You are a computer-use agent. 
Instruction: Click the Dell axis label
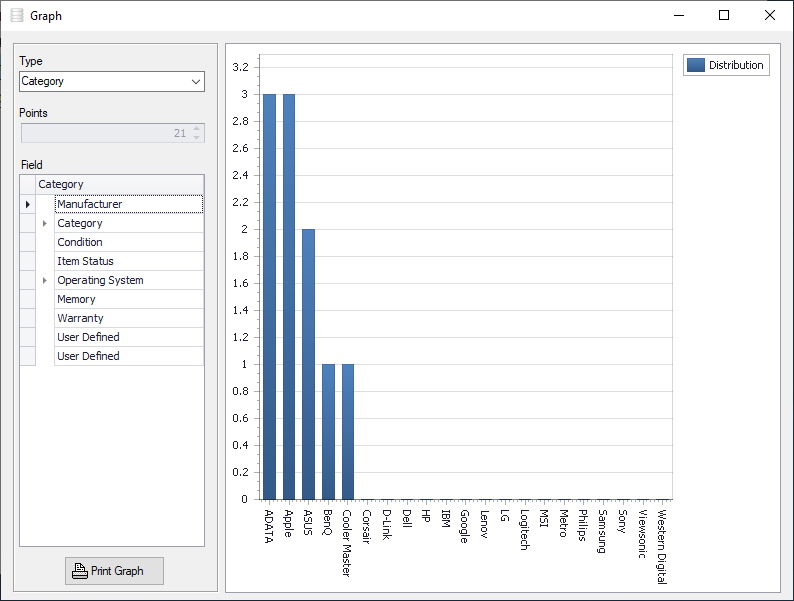coord(407,518)
